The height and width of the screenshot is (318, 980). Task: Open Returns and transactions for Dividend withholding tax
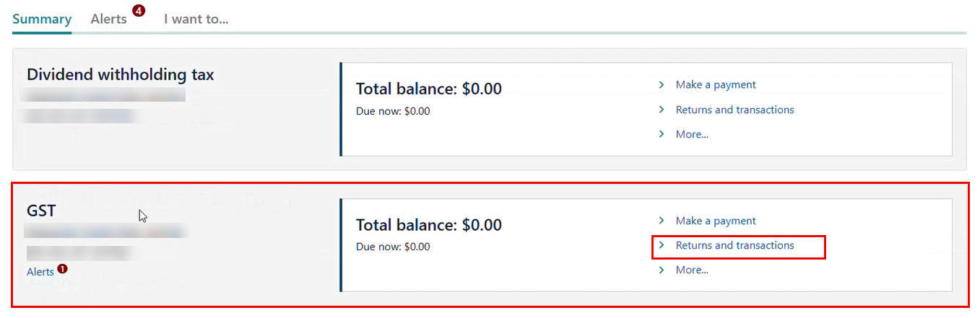(x=734, y=110)
